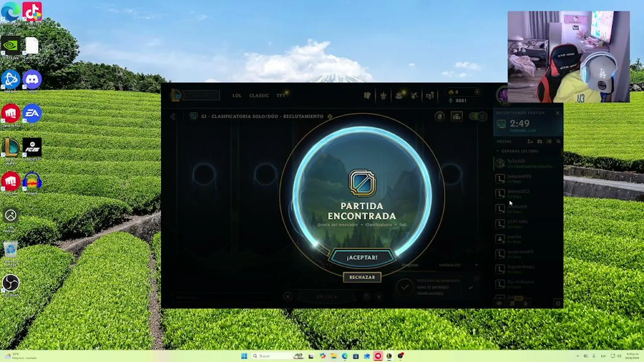
Task: Open the taskbar clock and date
Action: click(x=631, y=356)
